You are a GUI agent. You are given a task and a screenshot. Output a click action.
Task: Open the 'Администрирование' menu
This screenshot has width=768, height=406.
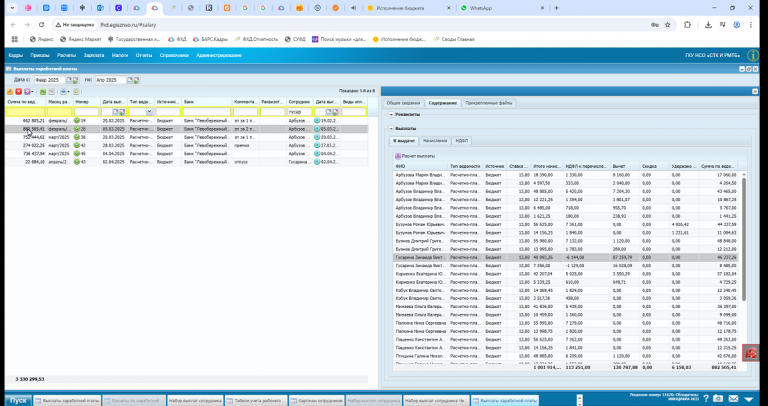click(x=219, y=55)
